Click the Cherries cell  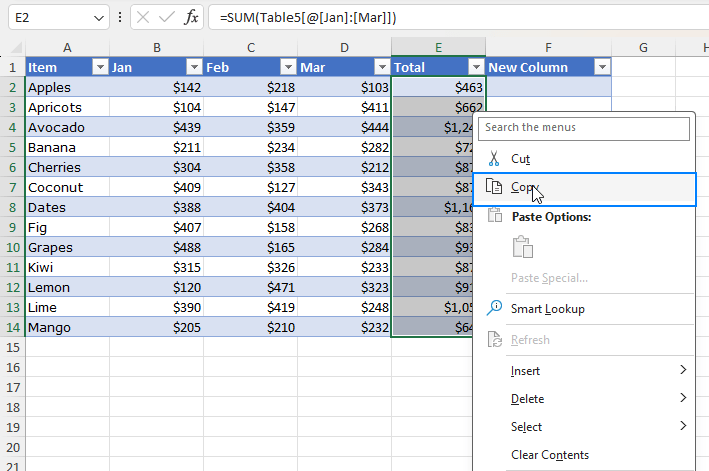click(x=67, y=167)
